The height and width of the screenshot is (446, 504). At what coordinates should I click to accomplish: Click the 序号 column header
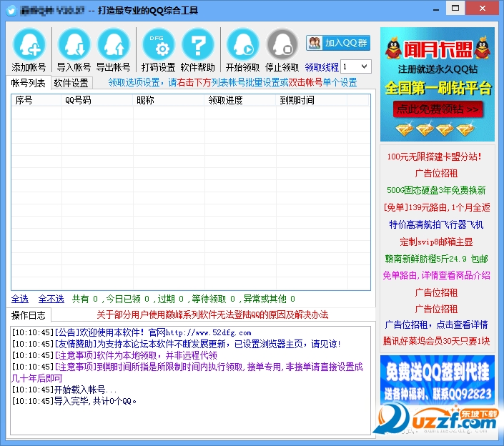[x=36, y=100]
